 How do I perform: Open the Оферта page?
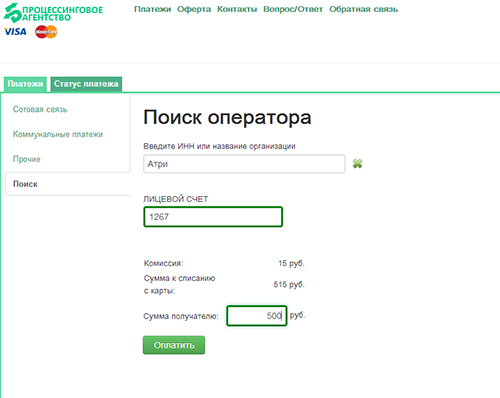click(194, 9)
